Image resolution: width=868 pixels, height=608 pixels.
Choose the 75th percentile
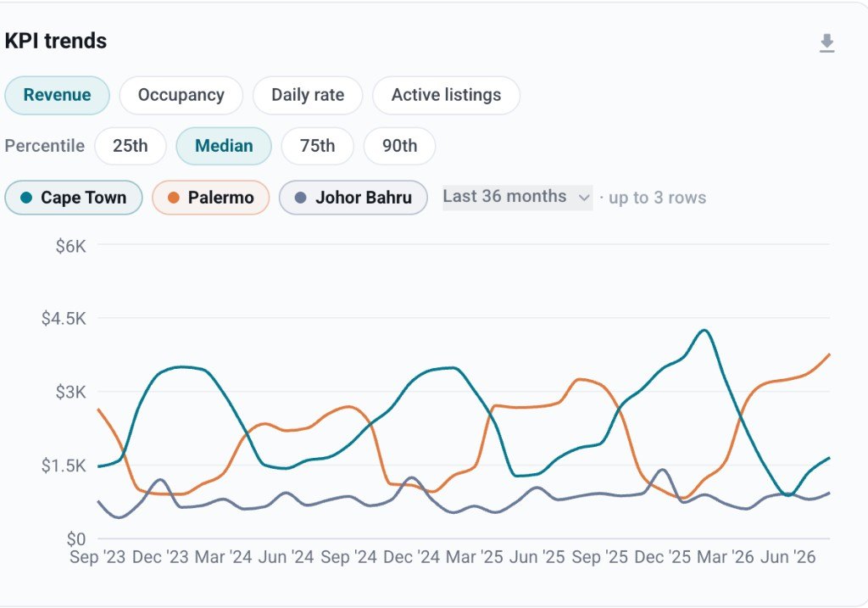coord(317,146)
